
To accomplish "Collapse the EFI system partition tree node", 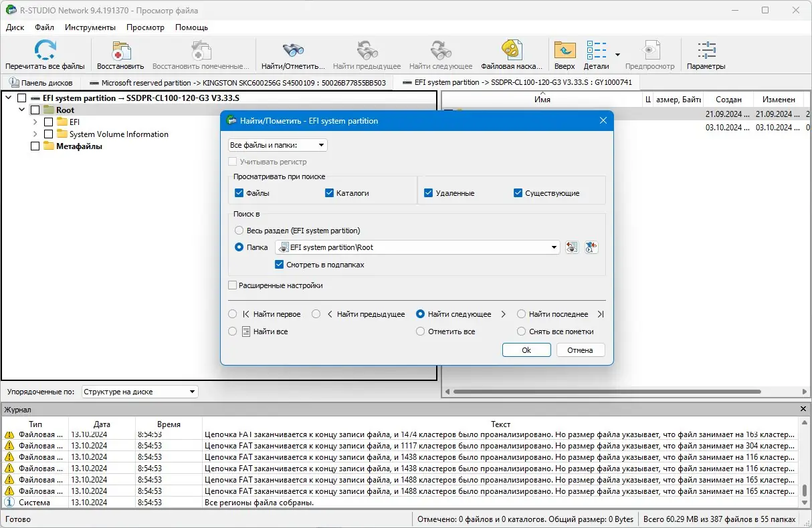I will (x=9, y=98).
